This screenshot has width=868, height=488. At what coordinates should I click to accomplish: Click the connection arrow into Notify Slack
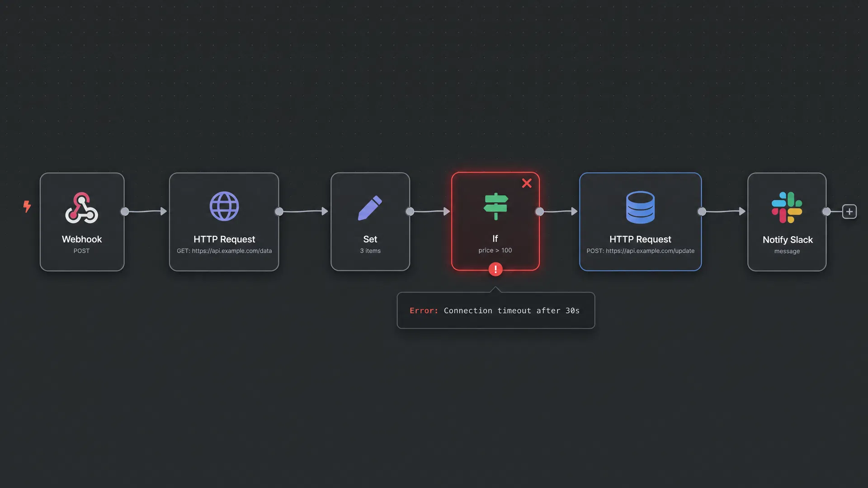coord(726,211)
